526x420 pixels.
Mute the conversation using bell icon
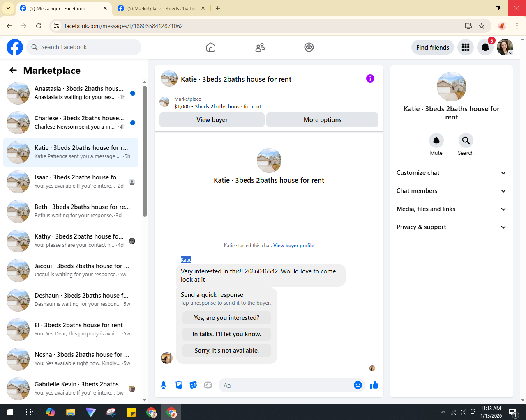pyautogui.click(x=436, y=140)
